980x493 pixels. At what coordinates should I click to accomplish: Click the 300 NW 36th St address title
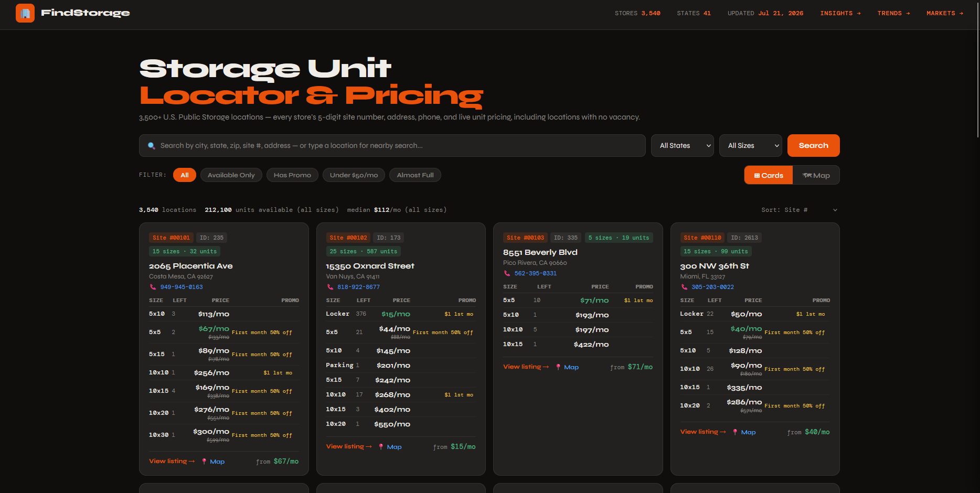pyautogui.click(x=715, y=266)
